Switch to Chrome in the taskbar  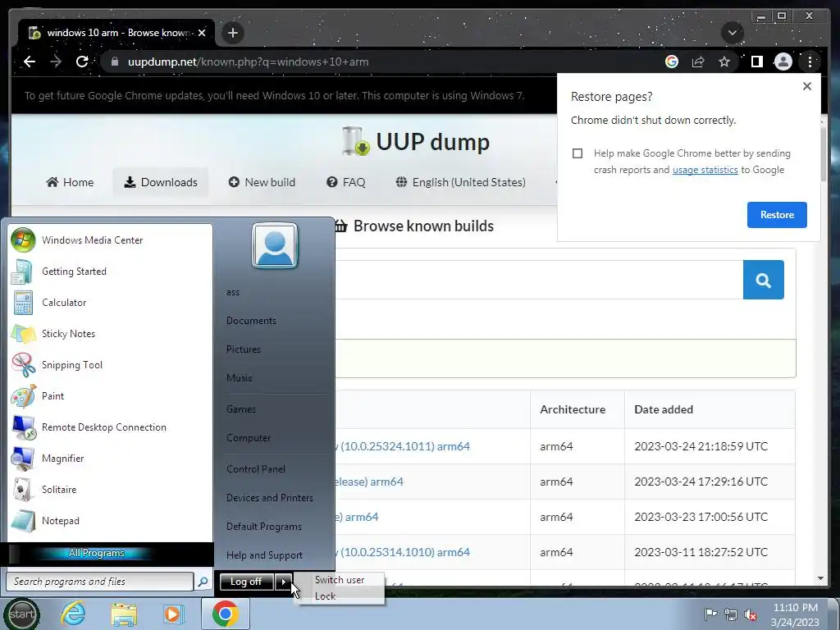tap(225, 614)
